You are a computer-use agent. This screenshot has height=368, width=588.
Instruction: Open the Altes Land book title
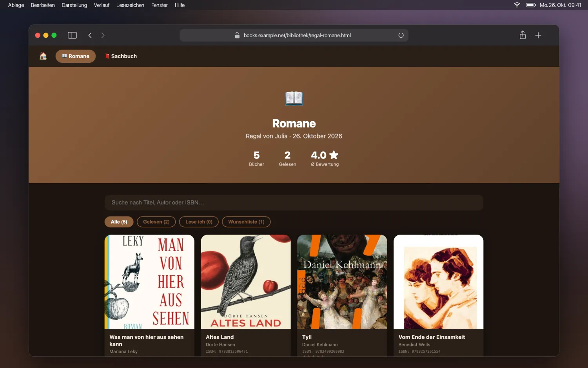click(220, 337)
